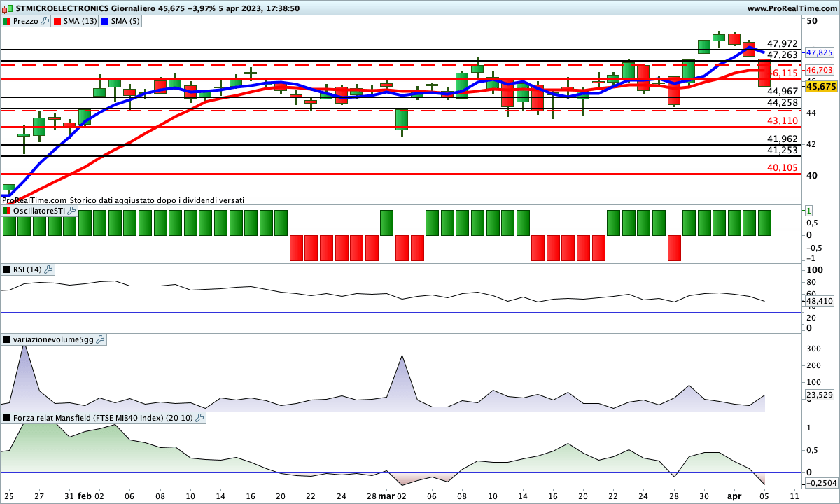The width and height of the screenshot is (840, 504).
Task: Click the blue SMA (5) color square
Action: pyautogui.click(x=106, y=21)
